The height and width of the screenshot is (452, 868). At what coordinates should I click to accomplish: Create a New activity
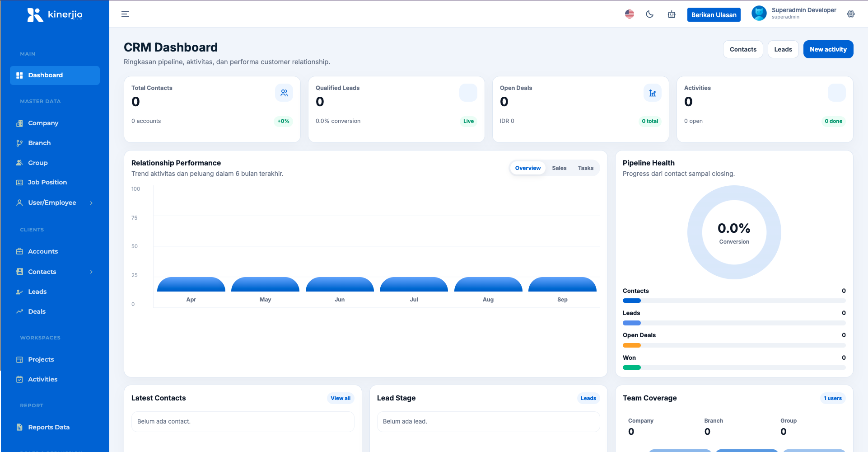coord(828,49)
